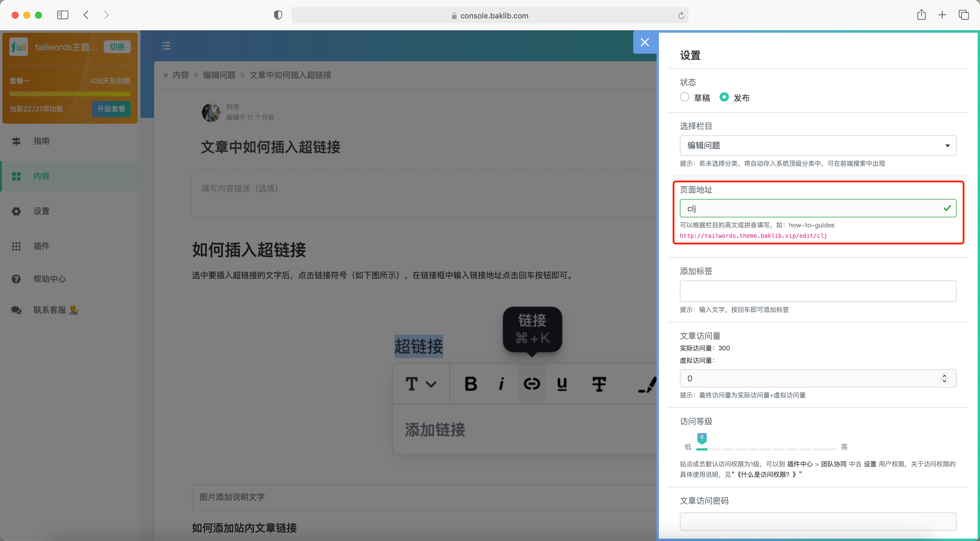
Task: Open 帮助中心 in the sidebar
Action: [70, 279]
